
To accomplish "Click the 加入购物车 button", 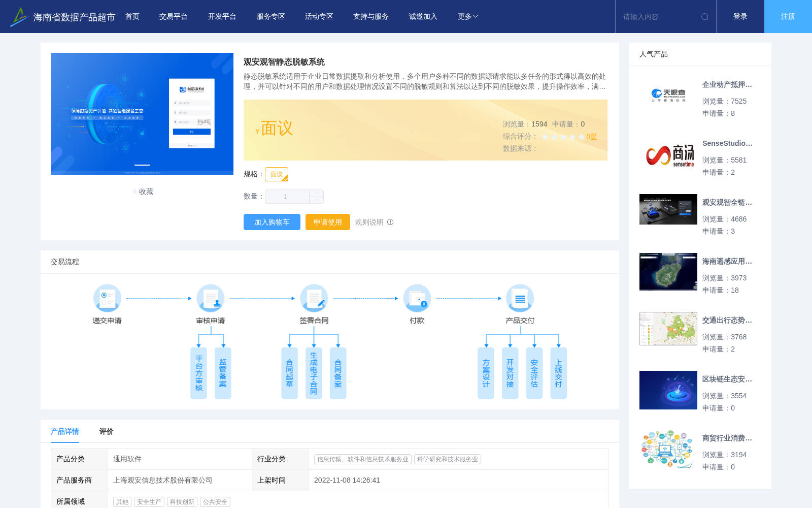I will point(272,222).
